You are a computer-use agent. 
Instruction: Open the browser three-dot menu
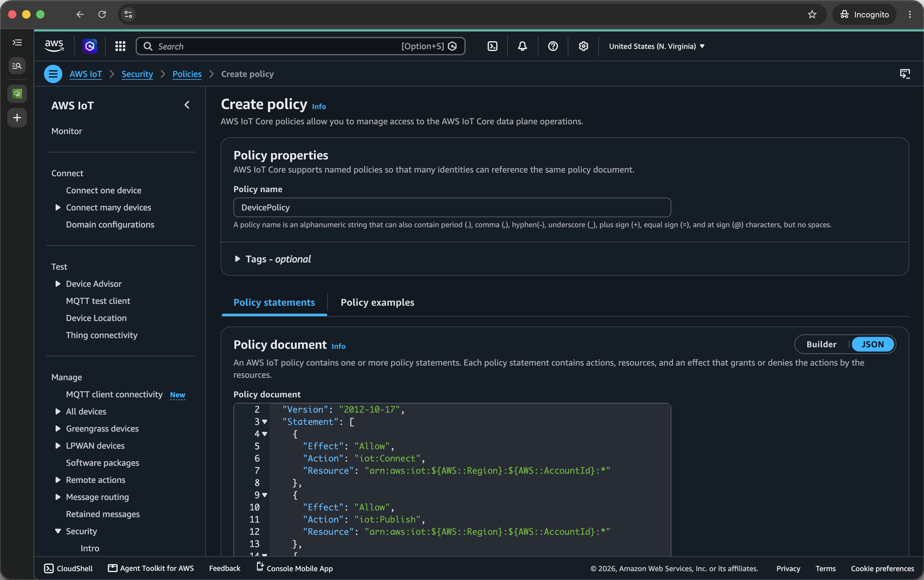pos(910,14)
